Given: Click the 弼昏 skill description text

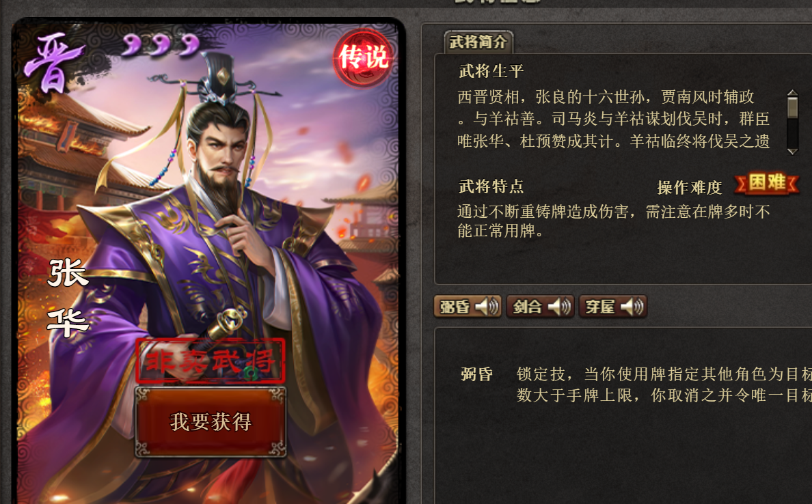Looking at the screenshot, I should (x=664, y=384).
